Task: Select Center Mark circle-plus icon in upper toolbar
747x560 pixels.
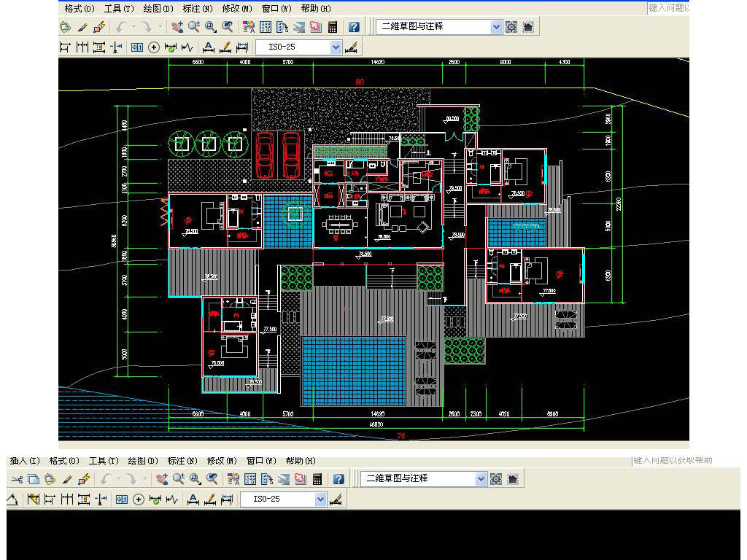Action: (154, 47)
